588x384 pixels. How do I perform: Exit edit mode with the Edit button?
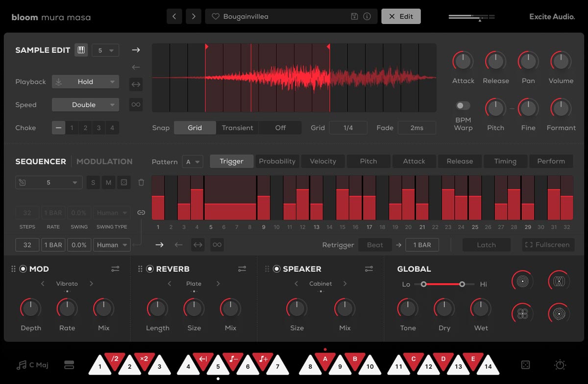[x=401, y=16]
